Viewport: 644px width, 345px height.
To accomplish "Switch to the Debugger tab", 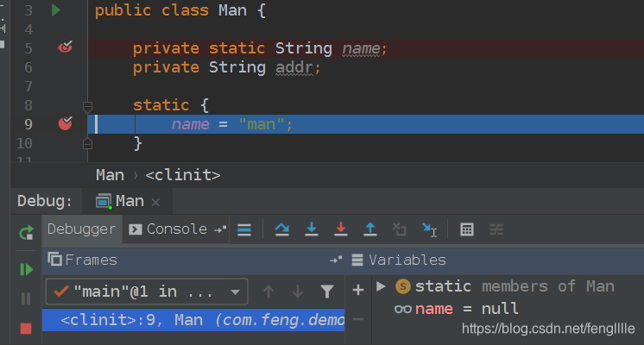I will 82,229.
